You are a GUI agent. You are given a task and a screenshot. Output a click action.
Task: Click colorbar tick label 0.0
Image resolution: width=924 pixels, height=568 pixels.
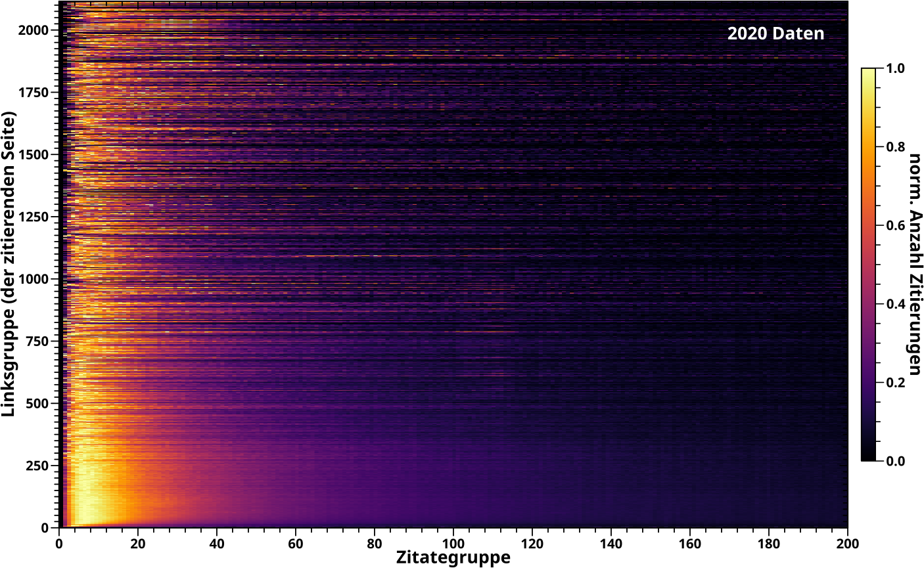[x=895, y=462]
